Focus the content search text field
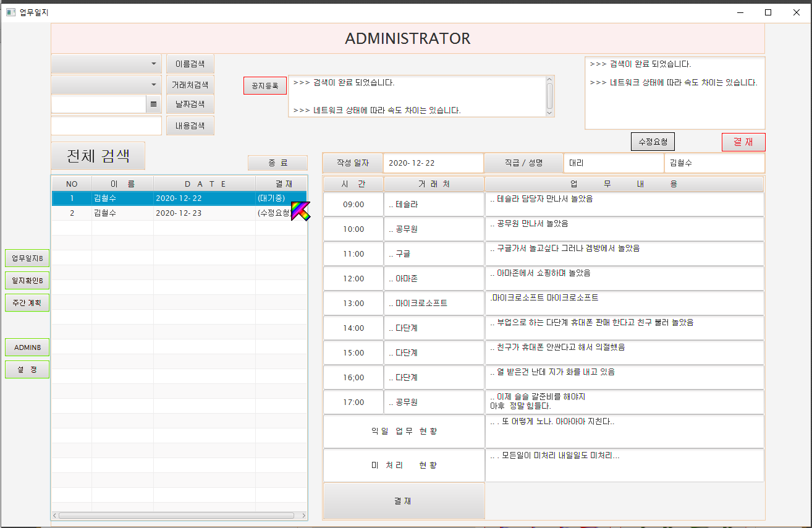Screen dimensions: 812x528 click(106, 126)
